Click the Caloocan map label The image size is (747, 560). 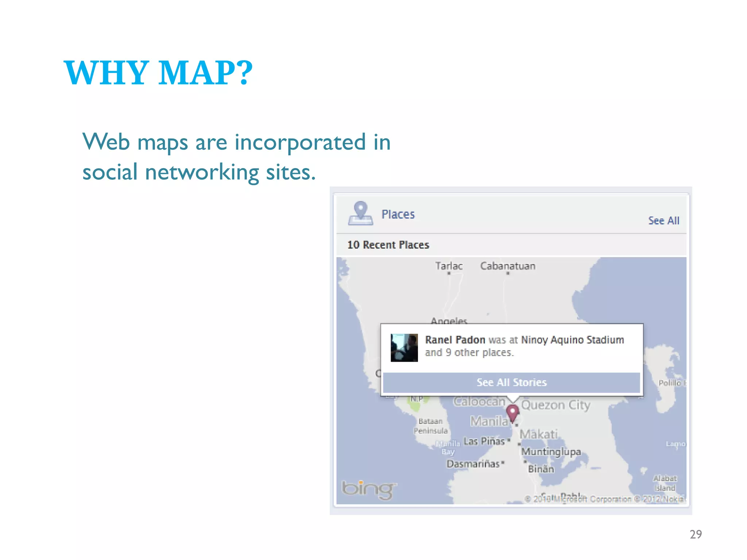(479, 401)
